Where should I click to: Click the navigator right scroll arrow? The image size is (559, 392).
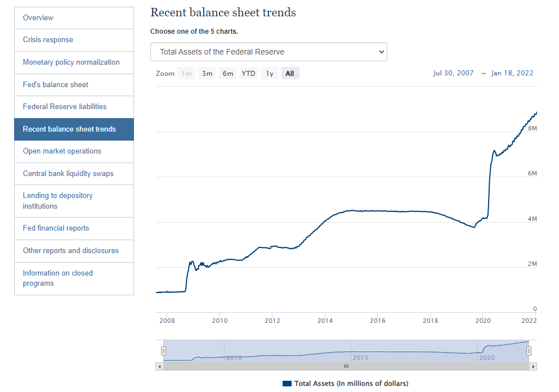tap(533, 366)
